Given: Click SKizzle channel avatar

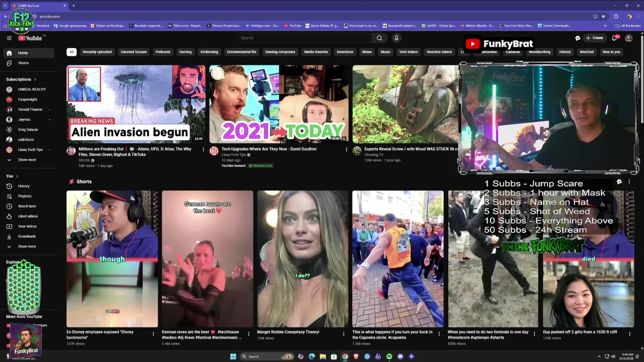Looking at the screenshot, I should tap(71, 151).
